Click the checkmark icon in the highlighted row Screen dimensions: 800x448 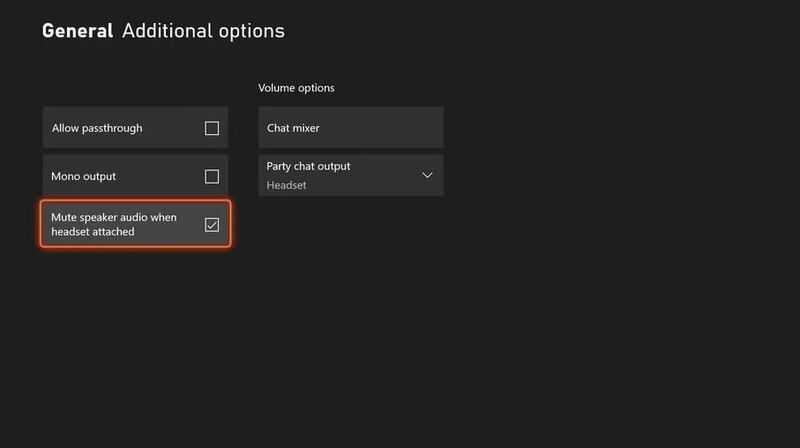[211, 225]
